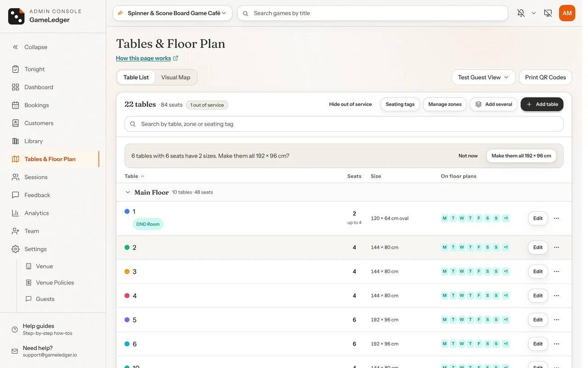
Task: Open the dropdown arrow next to notifications bell
Action: coord(534,13)
